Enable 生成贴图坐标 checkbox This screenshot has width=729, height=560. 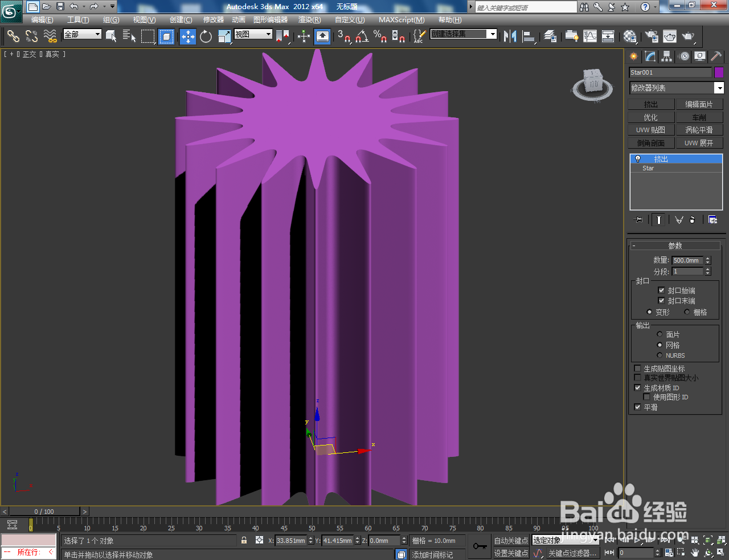point(638,369)
